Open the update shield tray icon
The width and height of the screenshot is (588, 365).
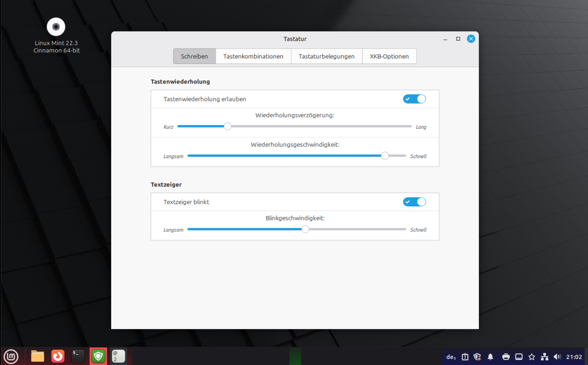coord(477,357)
